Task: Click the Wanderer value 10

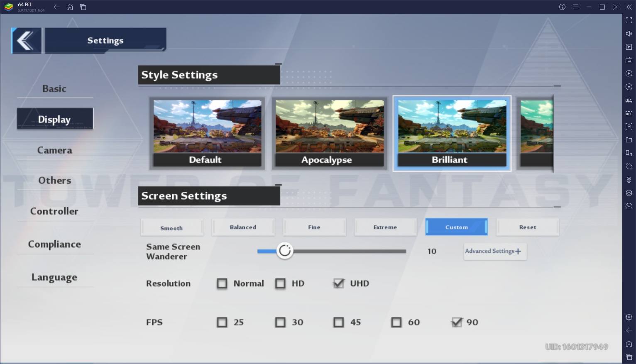Action: 432,251
